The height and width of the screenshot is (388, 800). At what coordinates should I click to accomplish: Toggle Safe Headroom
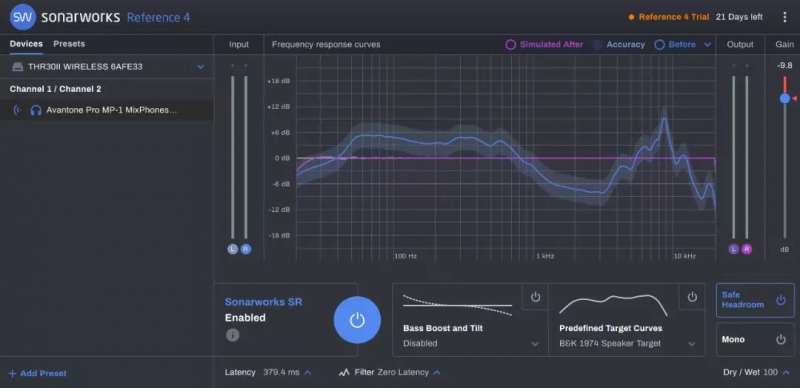[755, 300]
